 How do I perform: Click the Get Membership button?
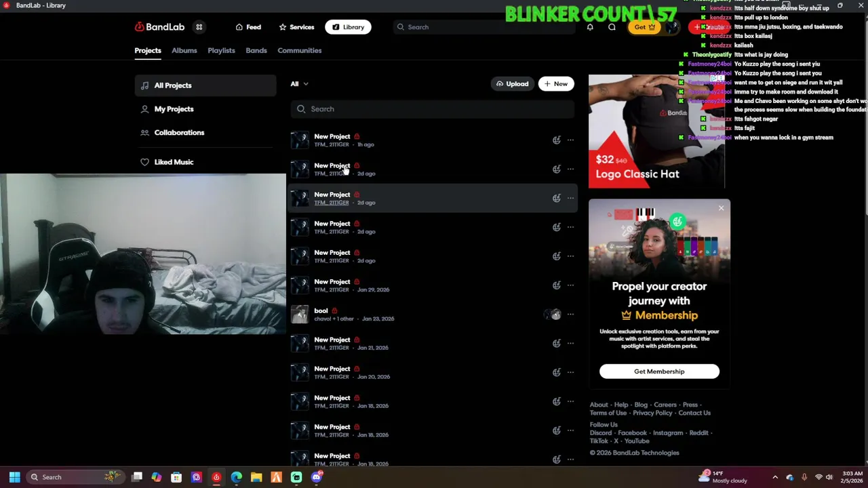[x=659, y=371]
